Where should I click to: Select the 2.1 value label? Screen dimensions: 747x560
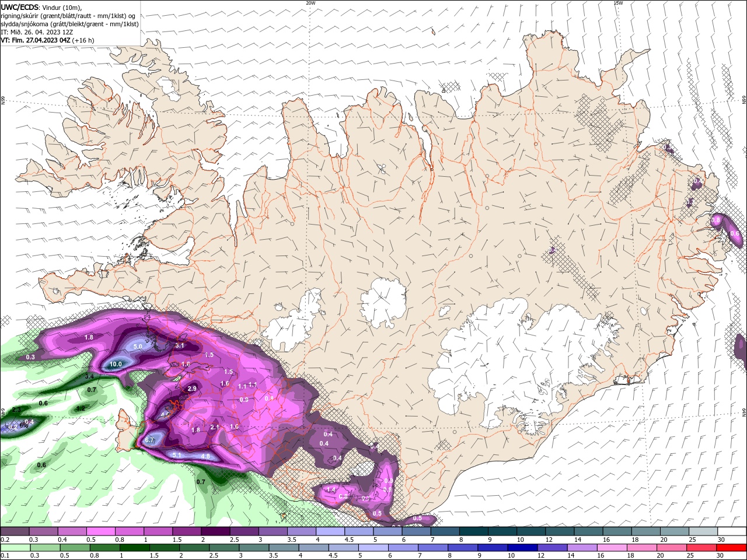click(214, 428)
